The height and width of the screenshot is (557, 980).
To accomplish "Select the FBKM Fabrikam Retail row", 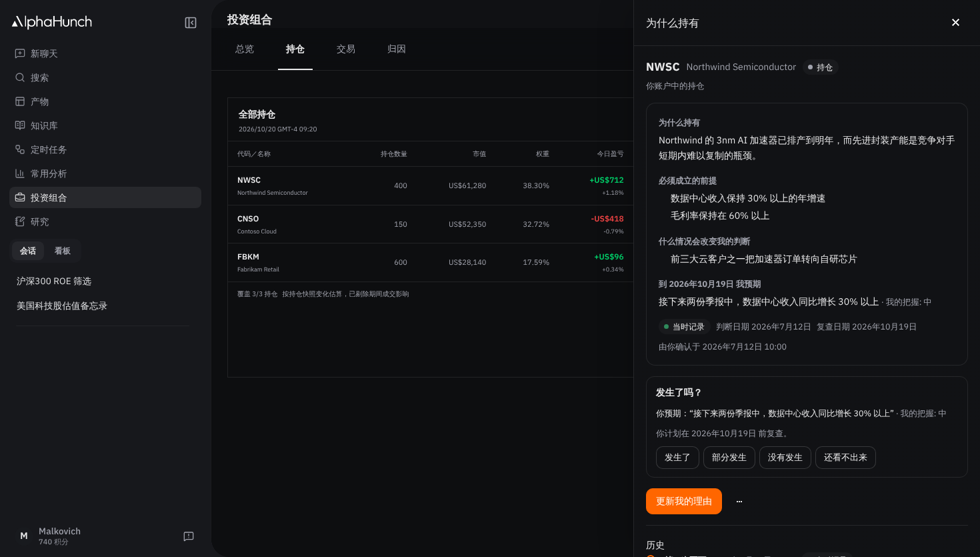I will (x=431, y=263).
